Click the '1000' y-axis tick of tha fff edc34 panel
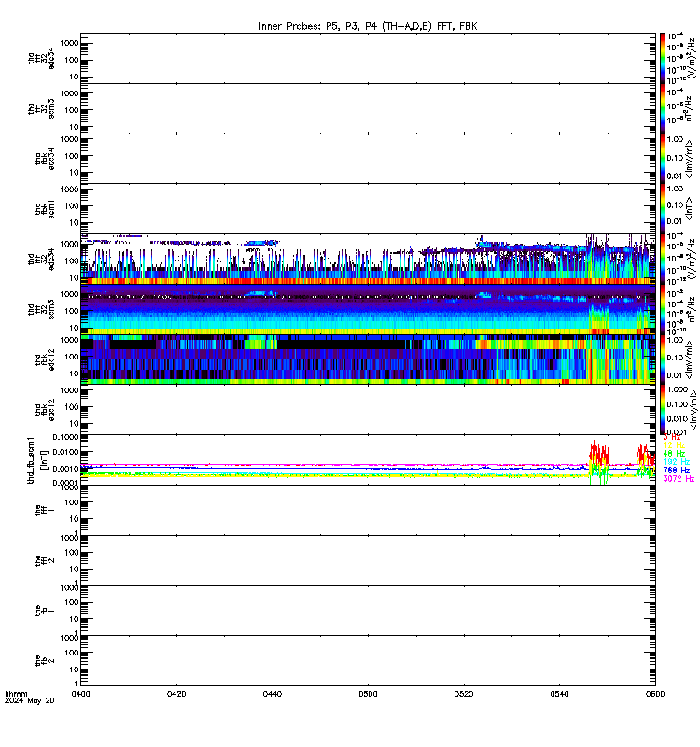 coord(69,43)
